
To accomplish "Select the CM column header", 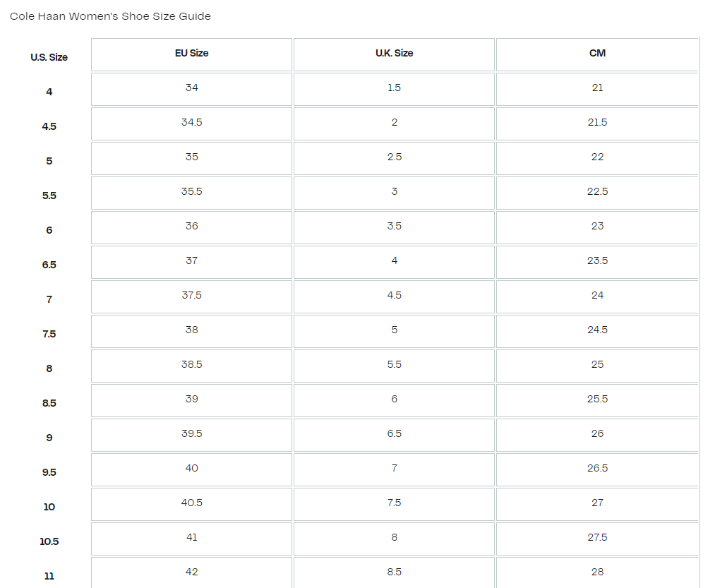I will (597, 54).
